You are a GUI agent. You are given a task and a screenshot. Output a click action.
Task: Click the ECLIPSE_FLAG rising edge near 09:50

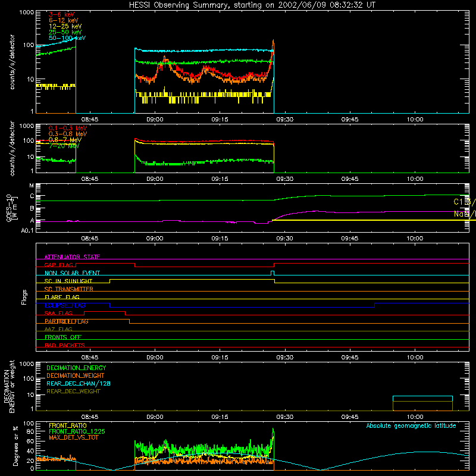[375, 305]
